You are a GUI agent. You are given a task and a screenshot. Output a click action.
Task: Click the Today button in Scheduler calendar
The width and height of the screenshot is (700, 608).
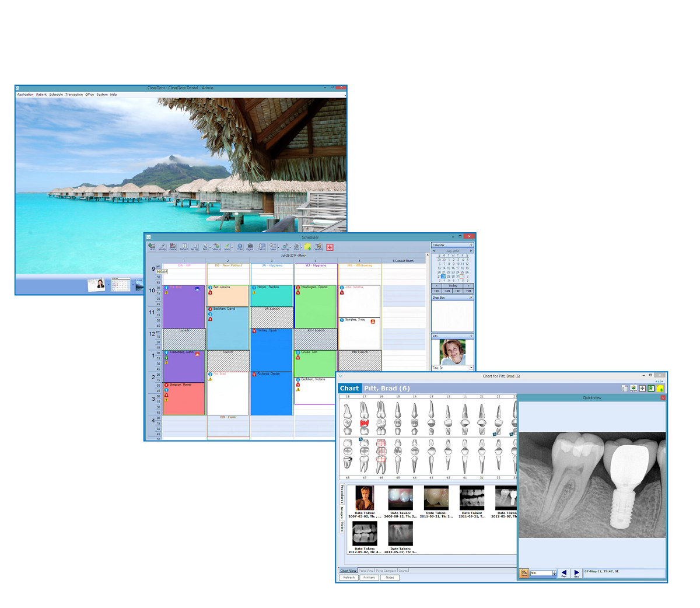click(x=453, y=285)
